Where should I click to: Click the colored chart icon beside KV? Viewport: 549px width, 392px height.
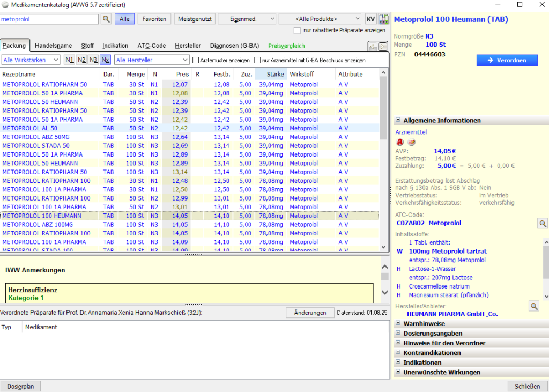383,19
